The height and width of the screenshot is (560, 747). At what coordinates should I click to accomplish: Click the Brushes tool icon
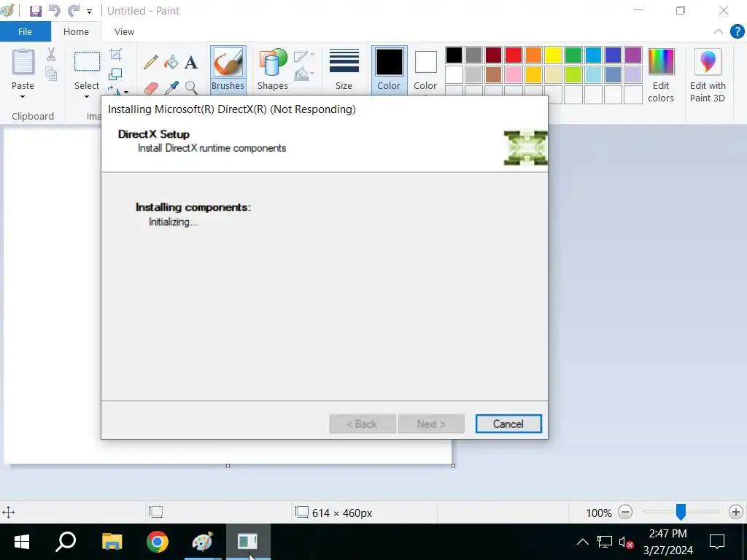228,63
